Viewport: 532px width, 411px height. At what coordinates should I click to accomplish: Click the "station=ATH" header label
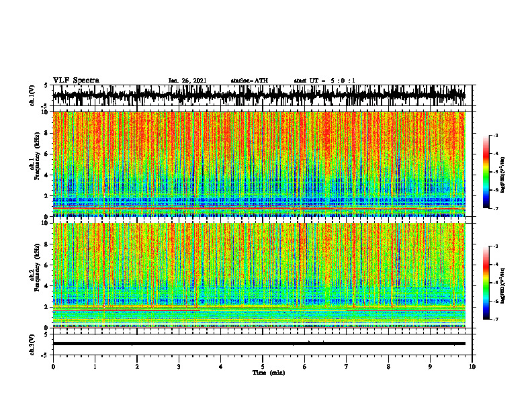coord(249,81)
